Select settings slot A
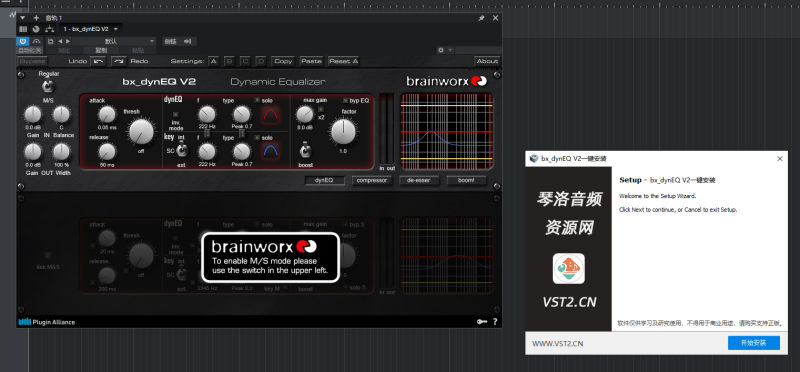The width and height of the screenshot is (800, 372). click(x=213, y=61)
